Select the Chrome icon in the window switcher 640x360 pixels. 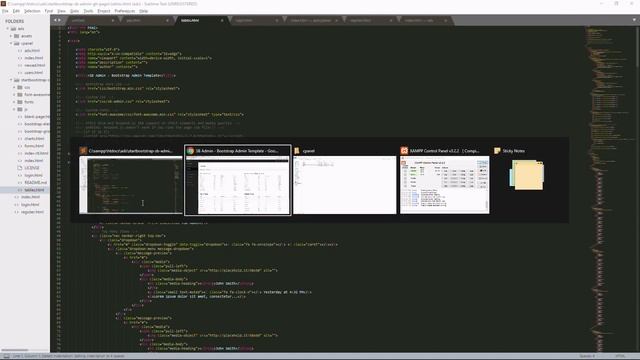coord(190,151)
